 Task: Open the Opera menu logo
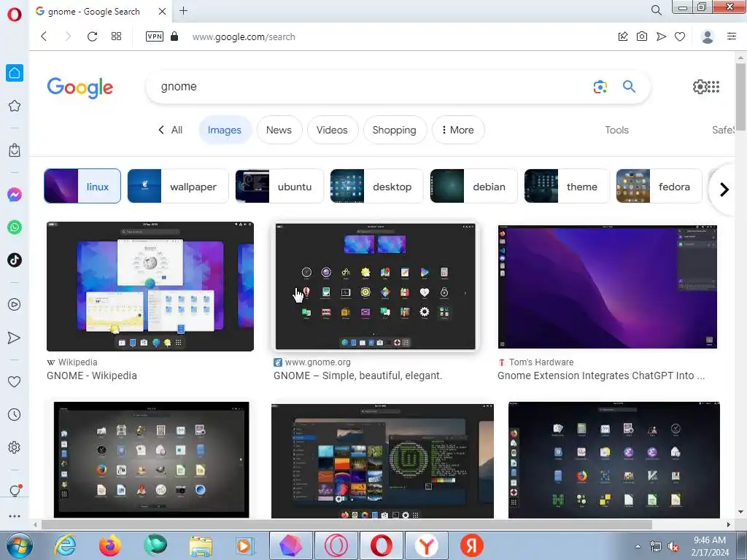[15, 15]
